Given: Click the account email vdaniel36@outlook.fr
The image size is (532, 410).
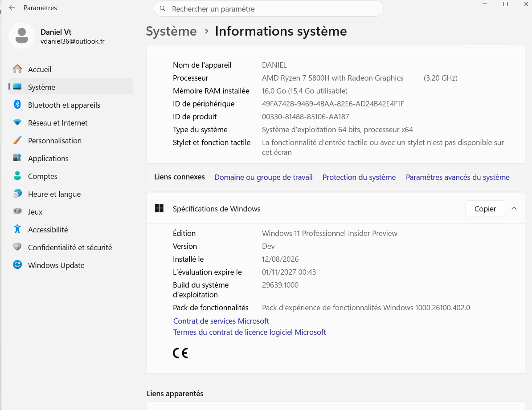Looking at the screenshot, I should [x=73, y=41].
